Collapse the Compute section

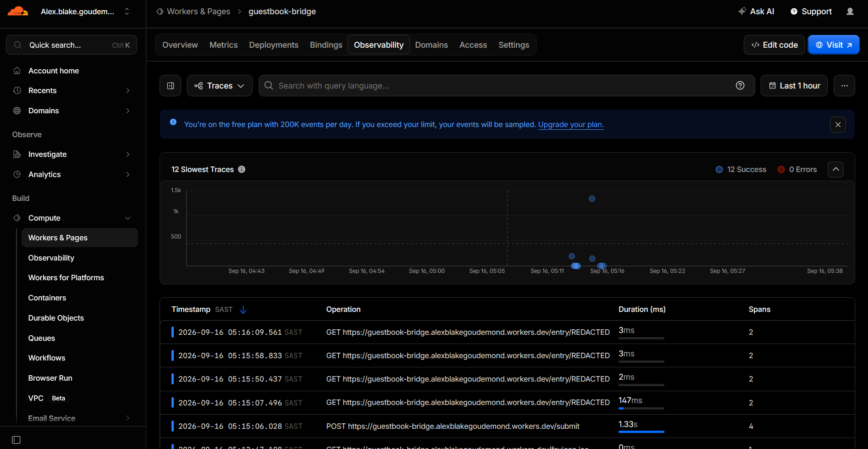coord(72,218)
